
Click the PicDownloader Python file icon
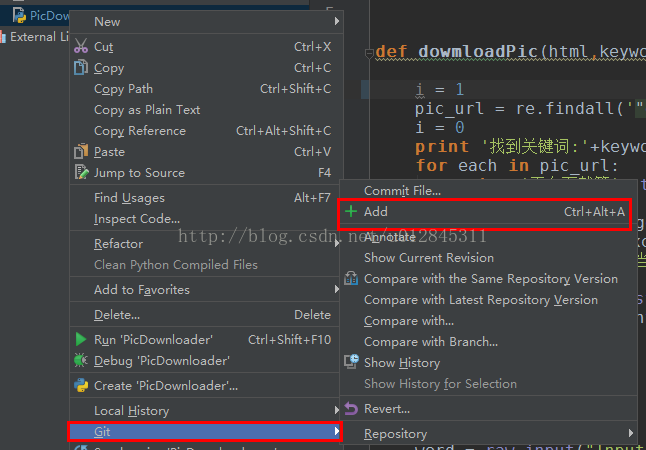(19, 15)
